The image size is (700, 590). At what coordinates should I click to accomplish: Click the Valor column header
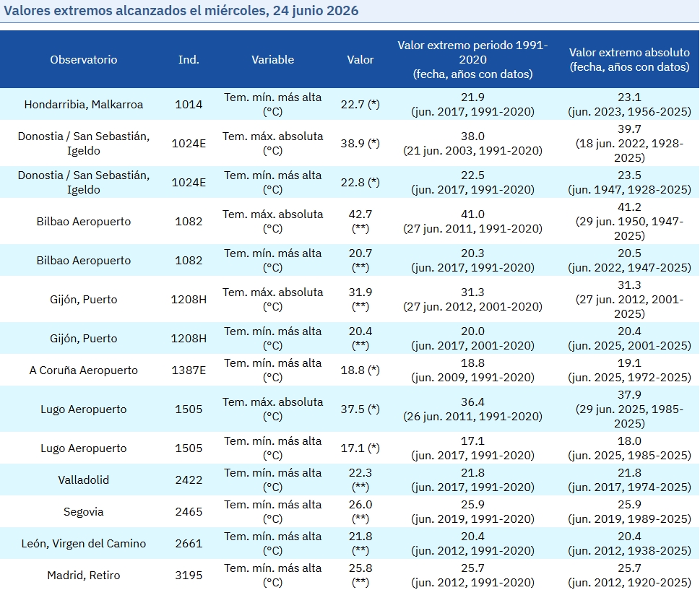[x=360, y=59]
